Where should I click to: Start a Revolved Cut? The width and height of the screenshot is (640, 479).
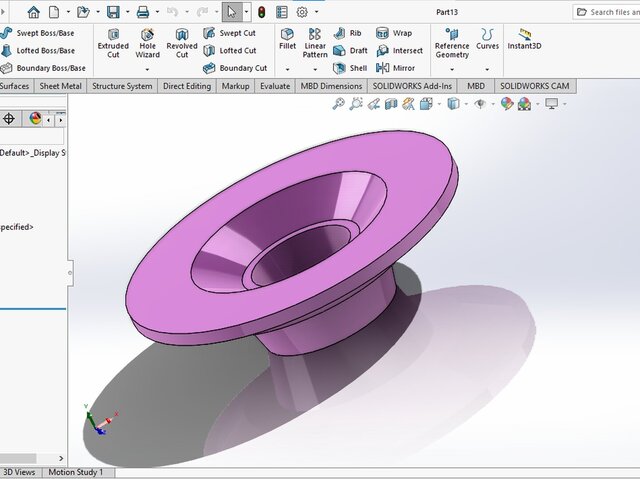tap(182, 43)
